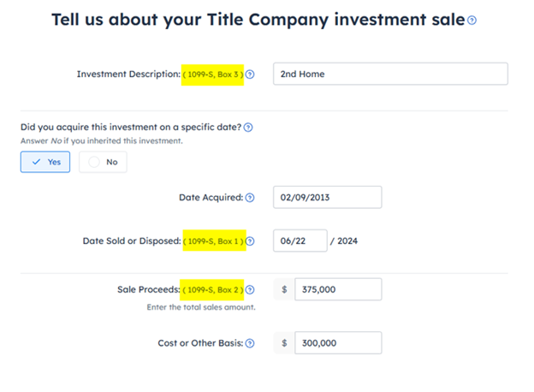Click the highlighted 1099-S, Box 1 label
This screenshot has width=534, height=392.
point(214,241)
